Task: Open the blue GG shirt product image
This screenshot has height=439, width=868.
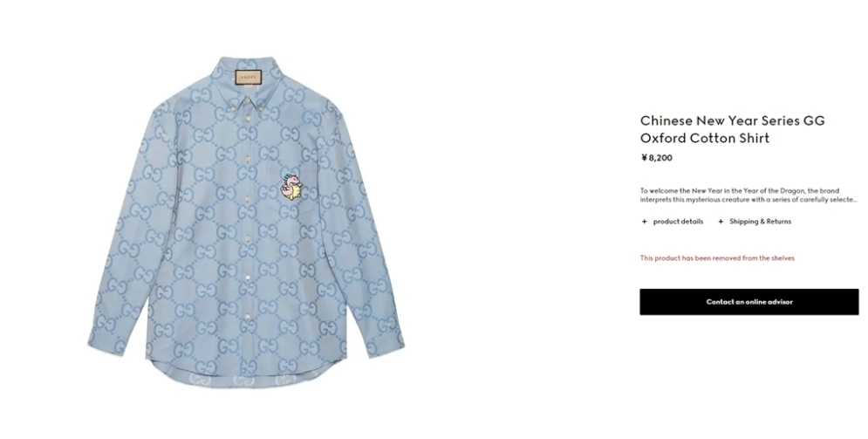Action: (x=246, y=222)
